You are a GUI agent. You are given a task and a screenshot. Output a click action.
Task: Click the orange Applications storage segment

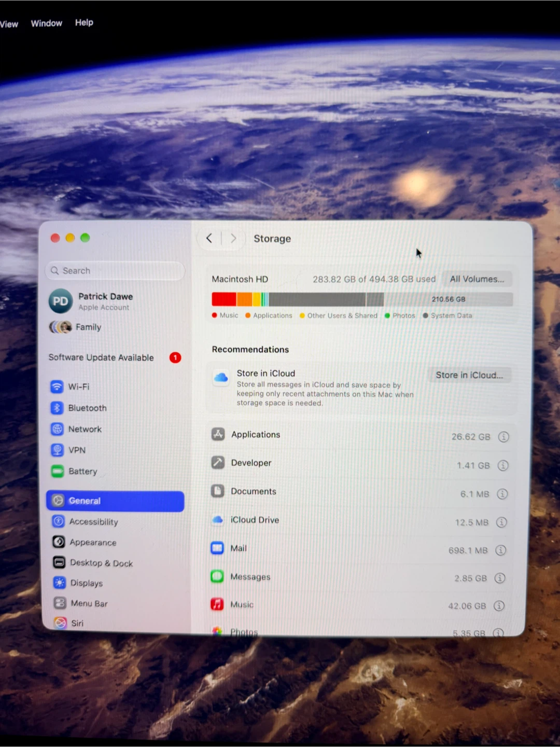245,299
